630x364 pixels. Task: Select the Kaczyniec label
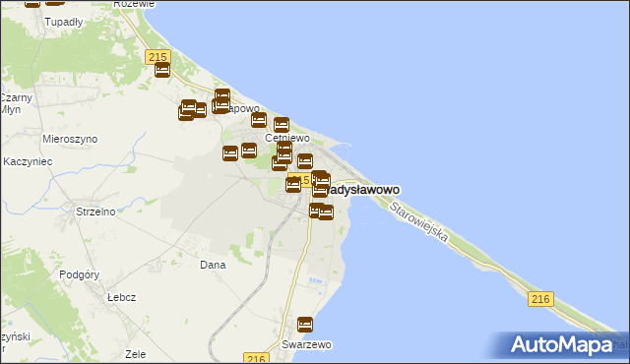pyautogui.click(x=28, y=161)
